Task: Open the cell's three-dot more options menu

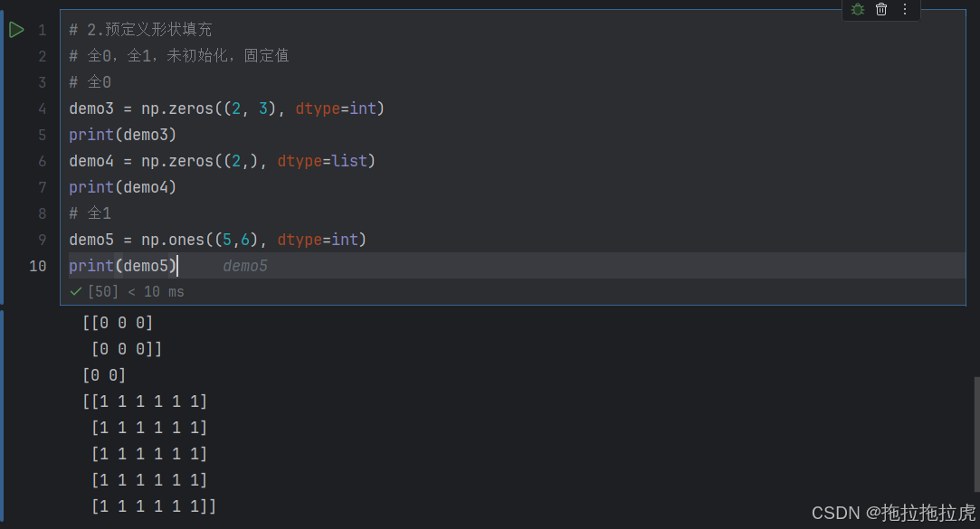Action: [904, 9]
